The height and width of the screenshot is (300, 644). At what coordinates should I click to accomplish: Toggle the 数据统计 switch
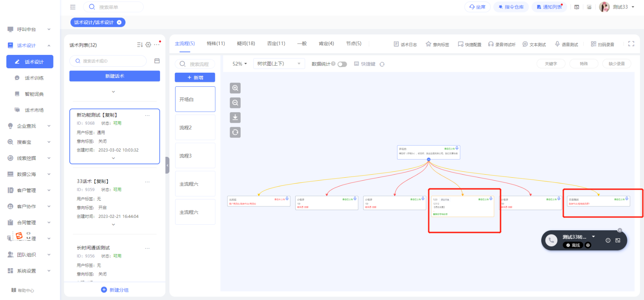342,64
